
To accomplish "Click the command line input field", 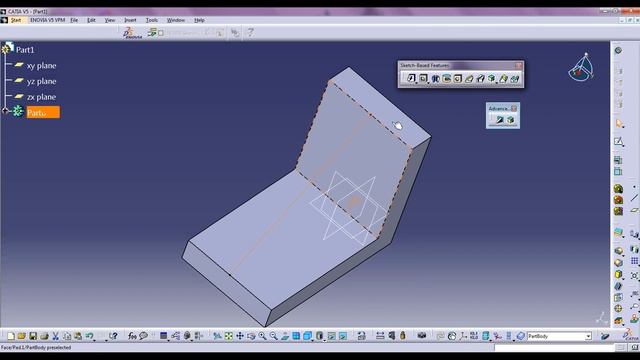I will [554, 347].
